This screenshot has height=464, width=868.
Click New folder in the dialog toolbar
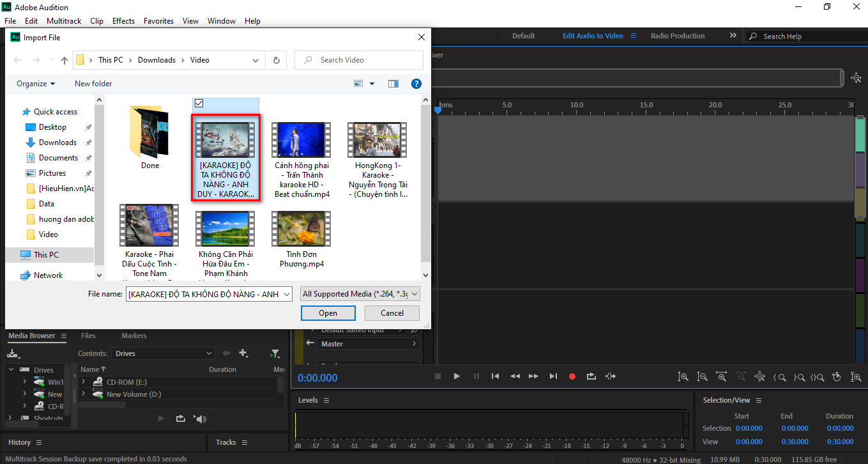(x=93, y=84)
